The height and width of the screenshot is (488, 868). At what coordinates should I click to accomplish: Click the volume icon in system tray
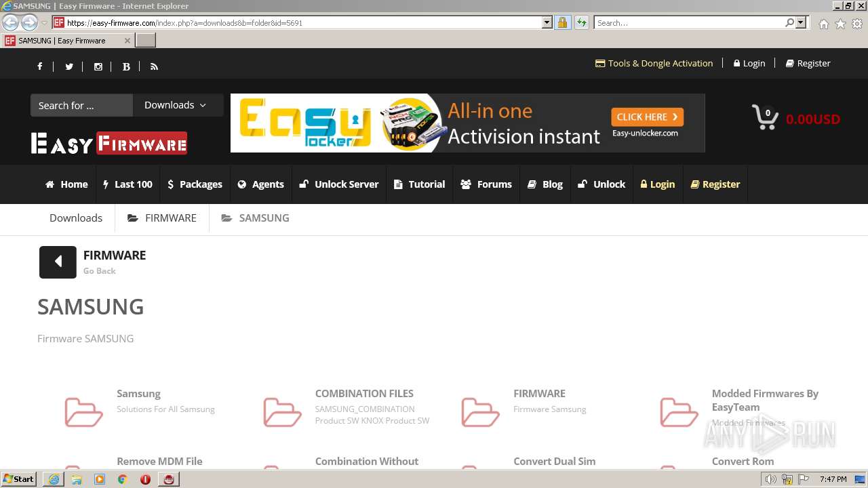(x=770, y=479)
